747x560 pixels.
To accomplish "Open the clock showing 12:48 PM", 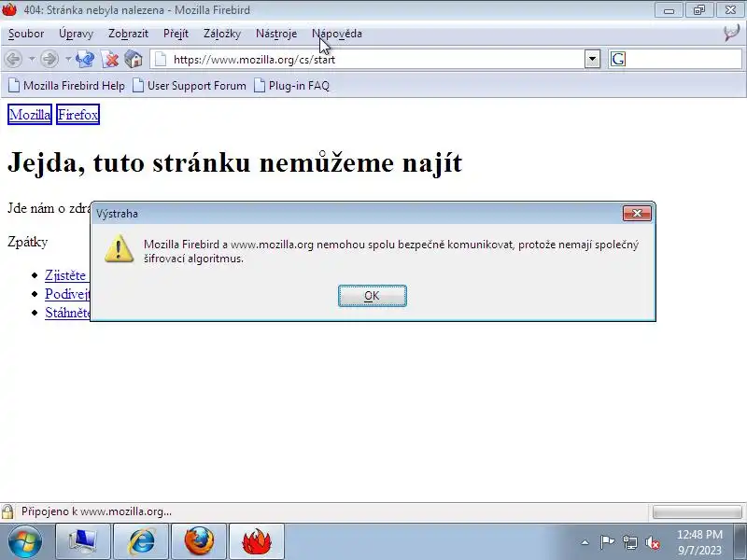I will 699,542.
